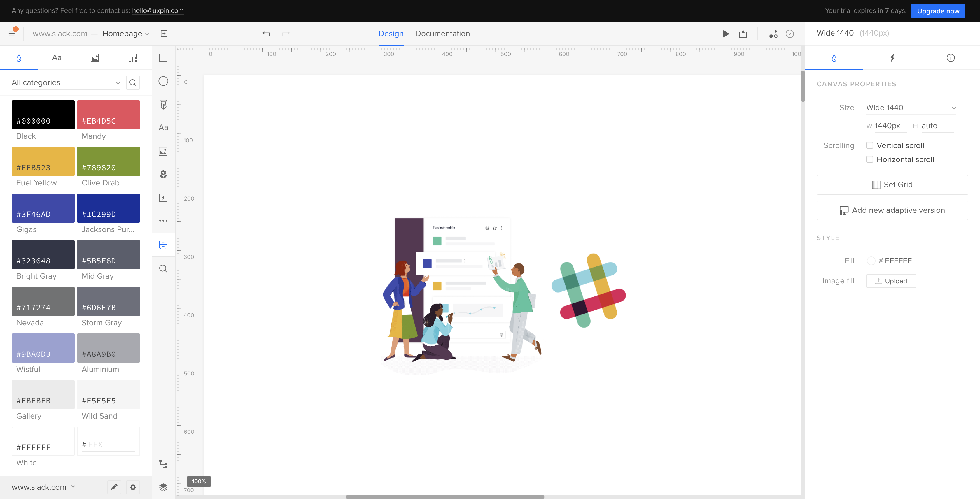Screen dimensions: 980x499
Task: Open the sitemap pages tree icon
Action: coord(163,464)
